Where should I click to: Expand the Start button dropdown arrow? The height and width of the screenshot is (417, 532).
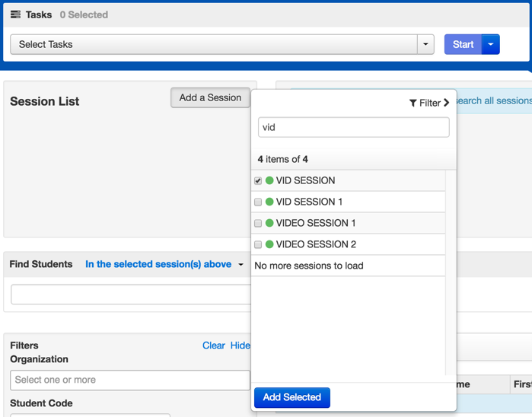[x=491, y=44]
